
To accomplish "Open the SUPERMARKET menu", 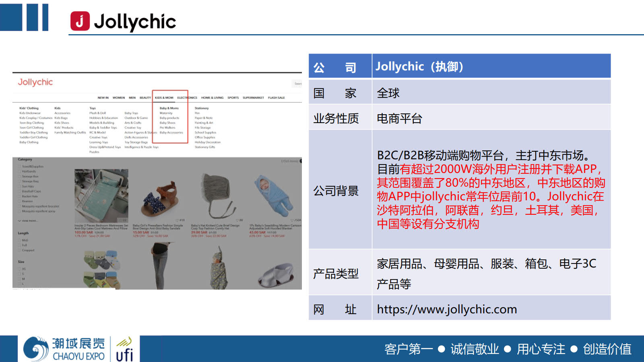I will [x=253, y=98].
